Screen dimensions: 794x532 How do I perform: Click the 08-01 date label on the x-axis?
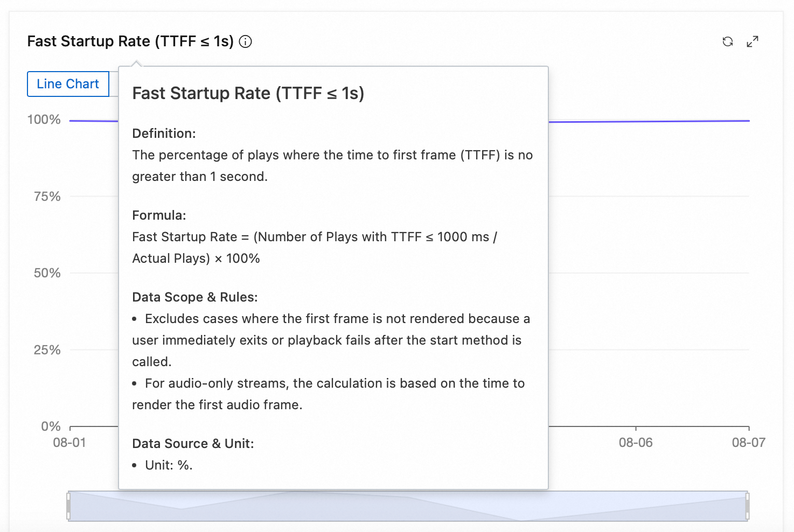(x=69, y=443)
